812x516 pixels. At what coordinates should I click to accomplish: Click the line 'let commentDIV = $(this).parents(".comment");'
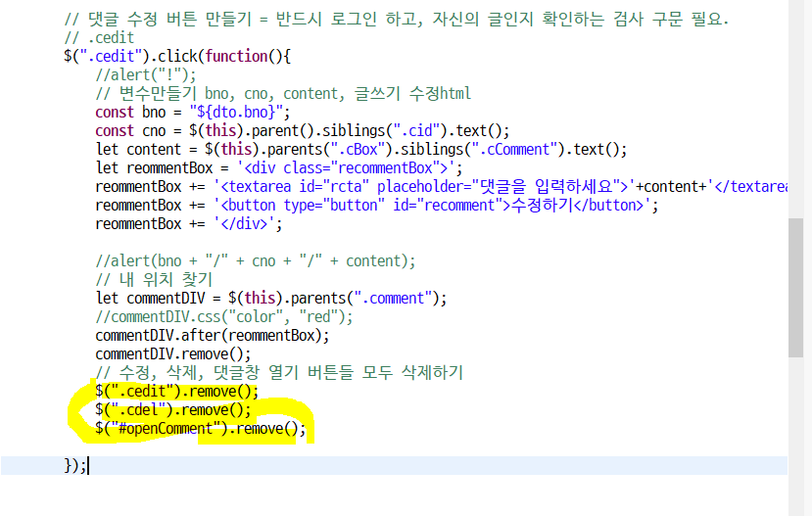click(x=271, y=299)
